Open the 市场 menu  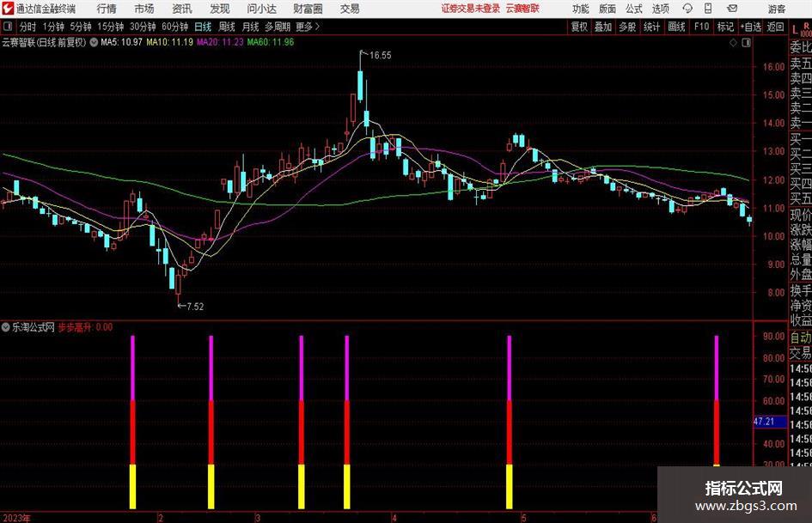[x=144, y=9]
